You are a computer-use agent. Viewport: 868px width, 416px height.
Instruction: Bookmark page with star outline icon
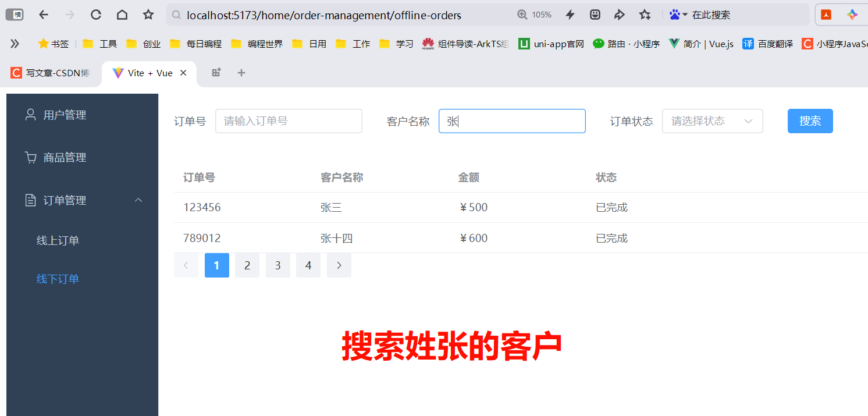[148, 15]
